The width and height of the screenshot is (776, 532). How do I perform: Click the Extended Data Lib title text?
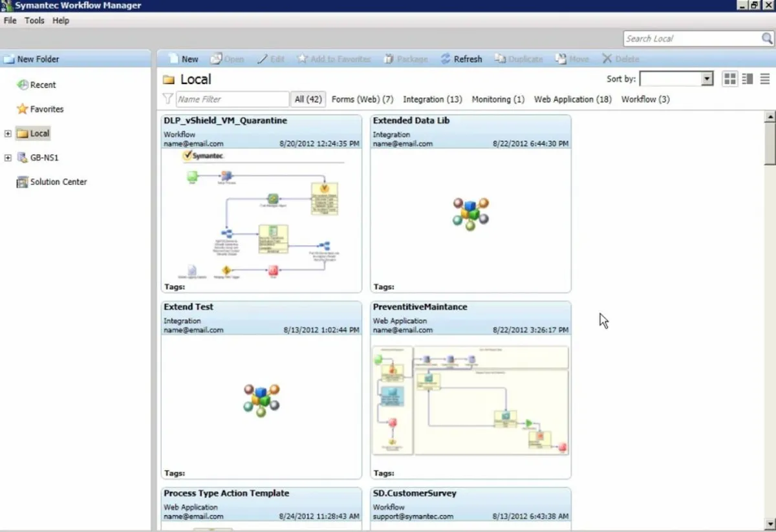(411, 121)
